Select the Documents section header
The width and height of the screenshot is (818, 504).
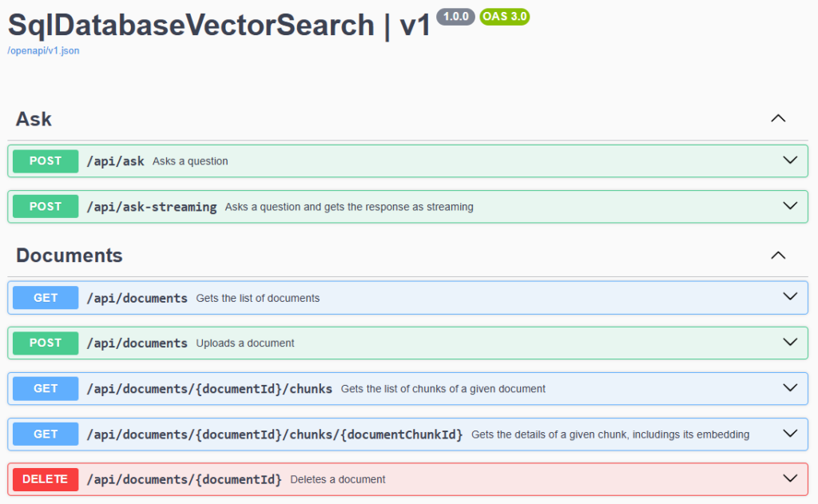69,256
